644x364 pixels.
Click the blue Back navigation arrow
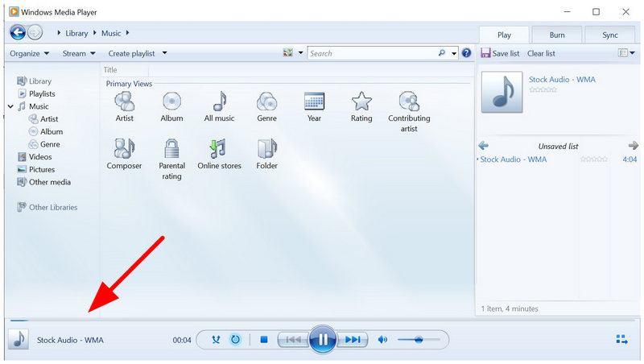[18, 32]
